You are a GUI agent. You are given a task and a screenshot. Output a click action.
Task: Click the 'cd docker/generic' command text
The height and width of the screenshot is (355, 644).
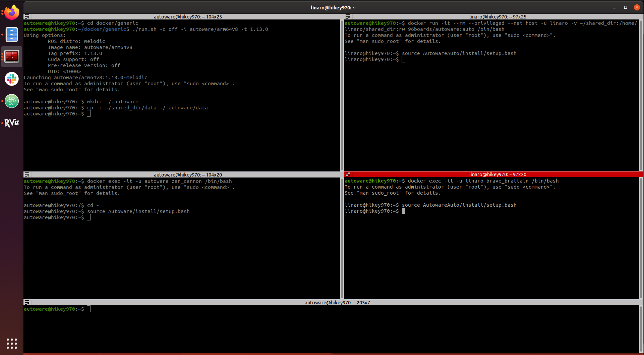click(113, 23)
